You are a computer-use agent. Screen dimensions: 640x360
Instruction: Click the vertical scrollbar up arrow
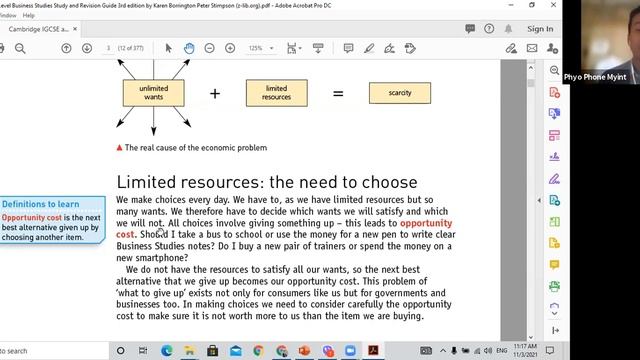531,68
